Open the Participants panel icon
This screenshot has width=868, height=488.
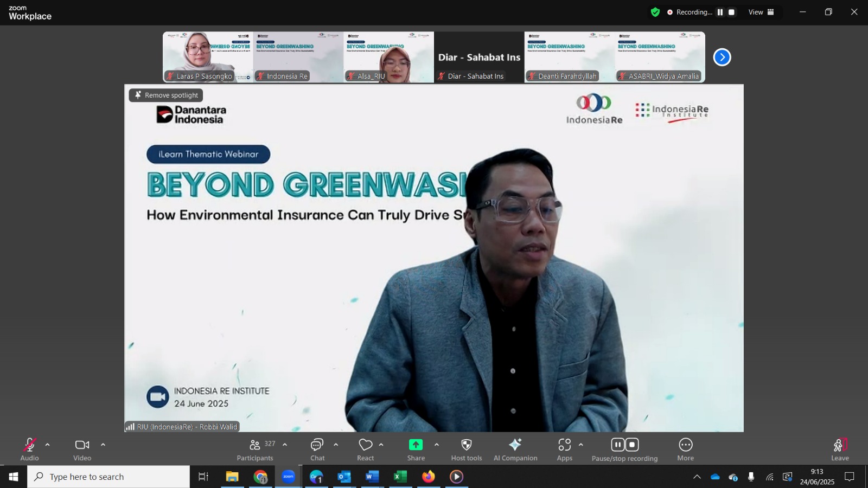coord(255,445)
